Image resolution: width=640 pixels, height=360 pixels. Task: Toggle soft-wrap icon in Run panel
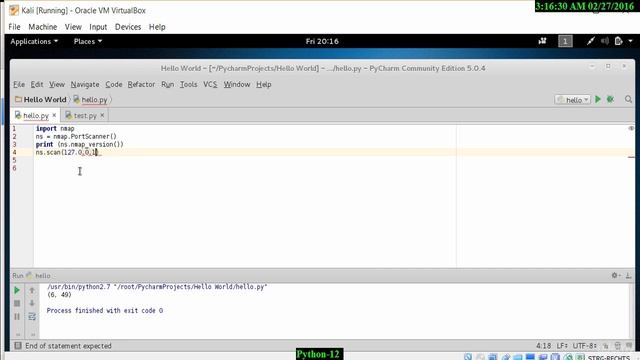32,316
